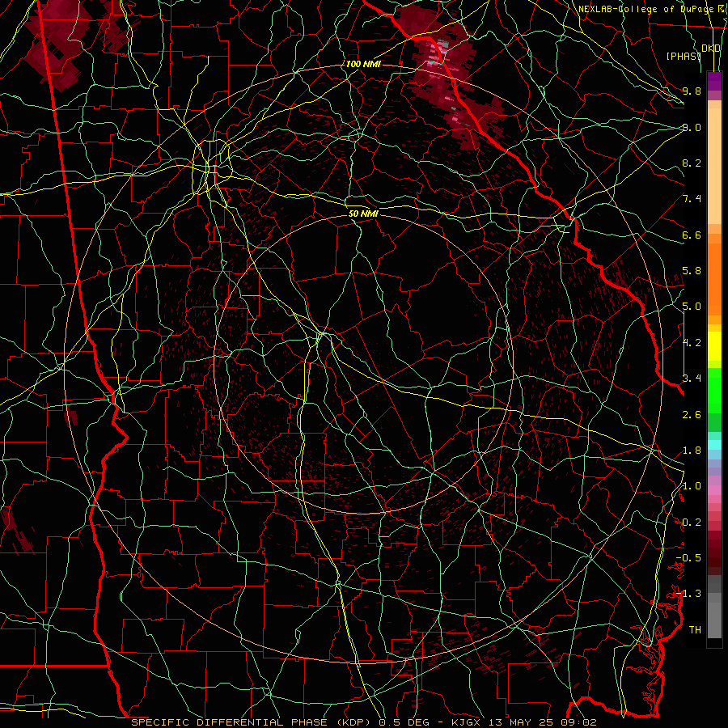The width and height of the screenshot is (728, 728).
Task: Click the light peach band of the color bar
Action: (x=714, y=166)
